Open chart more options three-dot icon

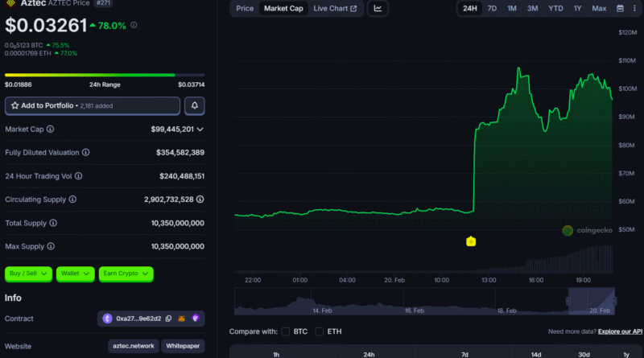pos(634,8)
